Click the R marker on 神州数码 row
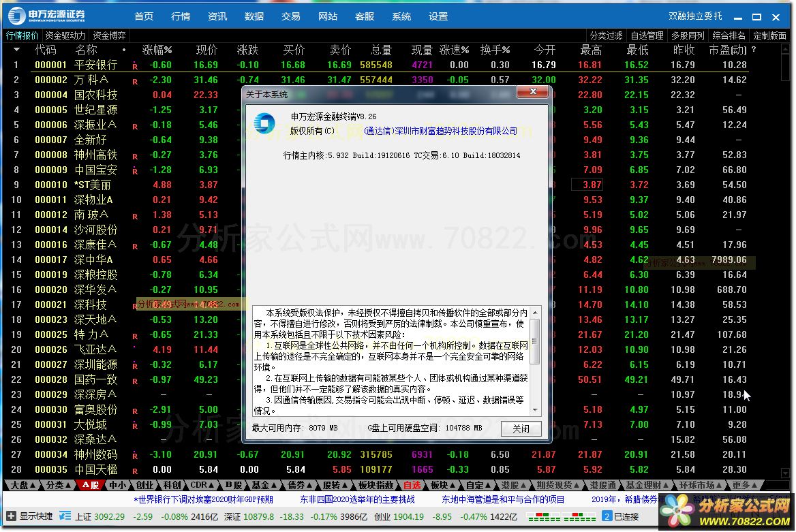 click(x=135, y=456)
